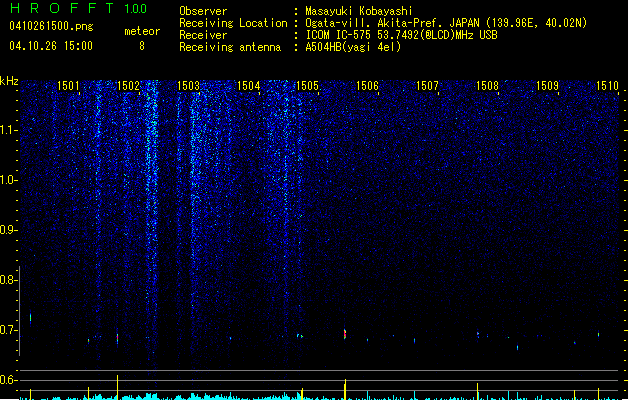Click the Receiving Location label
The height and width of the screenshot is (400, 629).
click(233, 23)
